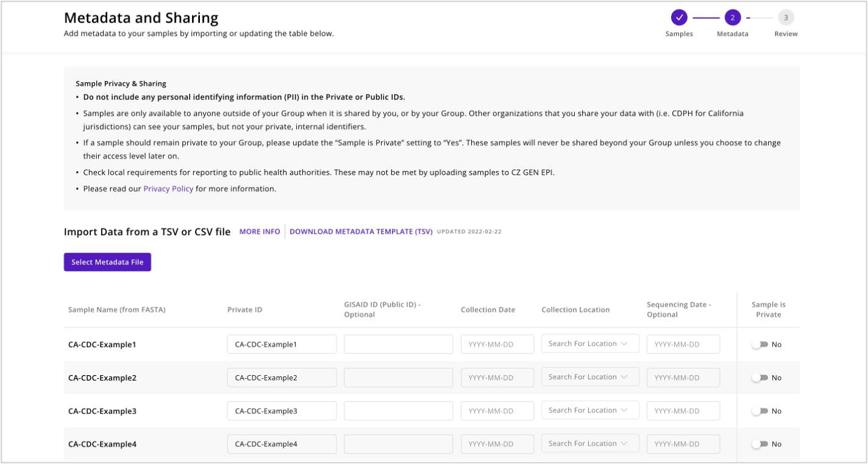Click the Metadata and Sharing heading

click(x=141, y=18)
